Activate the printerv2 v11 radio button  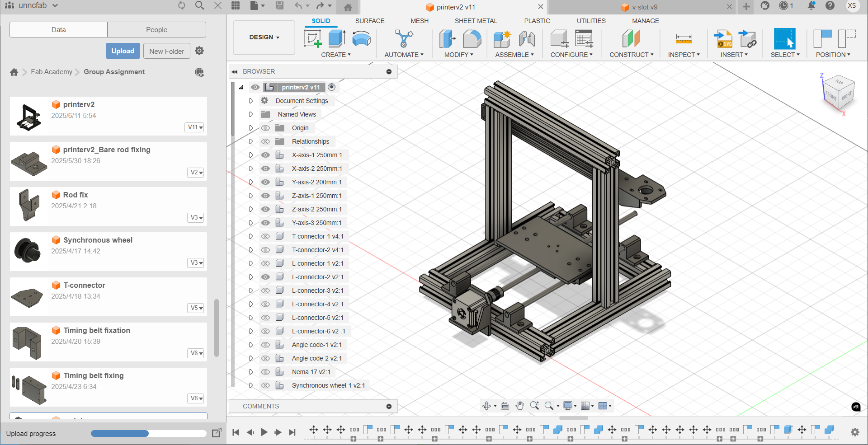332,87
